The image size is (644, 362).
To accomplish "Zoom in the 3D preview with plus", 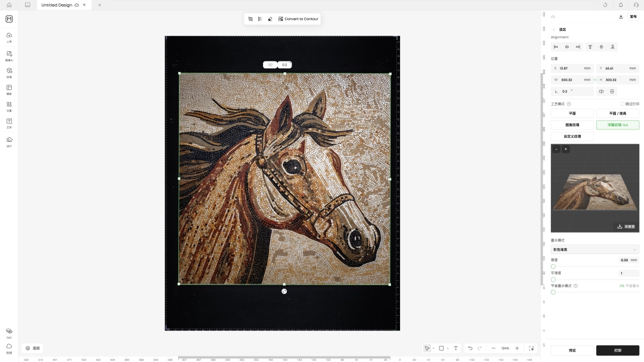I will tap(565, 149).
